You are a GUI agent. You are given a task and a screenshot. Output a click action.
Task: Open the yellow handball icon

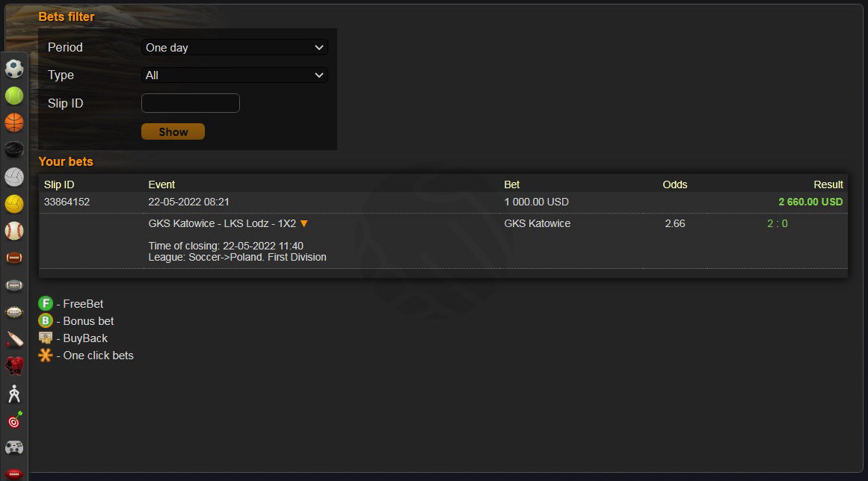pyautogui.click(x=14, y=204)
